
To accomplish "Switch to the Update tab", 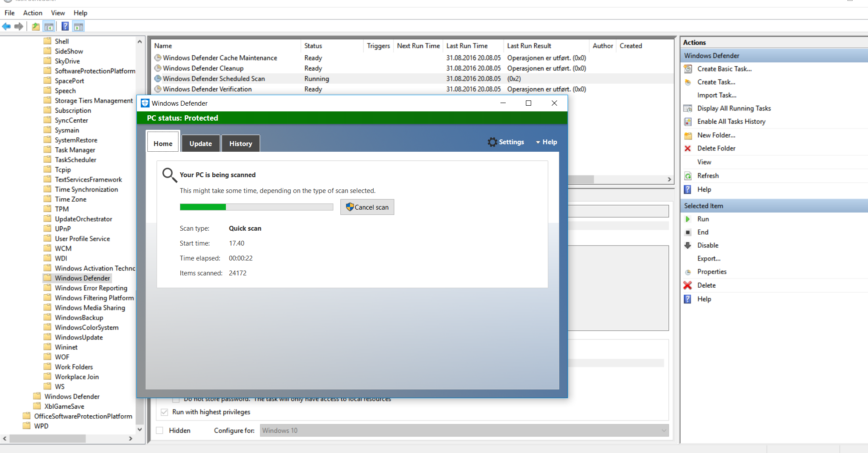I will pyautogui.click(x=201, y=143).
